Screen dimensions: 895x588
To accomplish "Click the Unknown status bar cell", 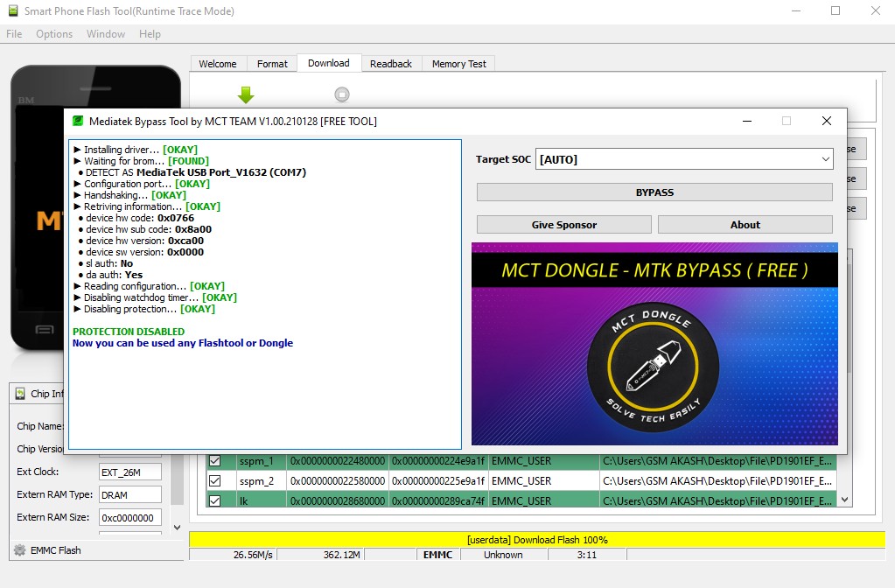I will tap(503, 555).
